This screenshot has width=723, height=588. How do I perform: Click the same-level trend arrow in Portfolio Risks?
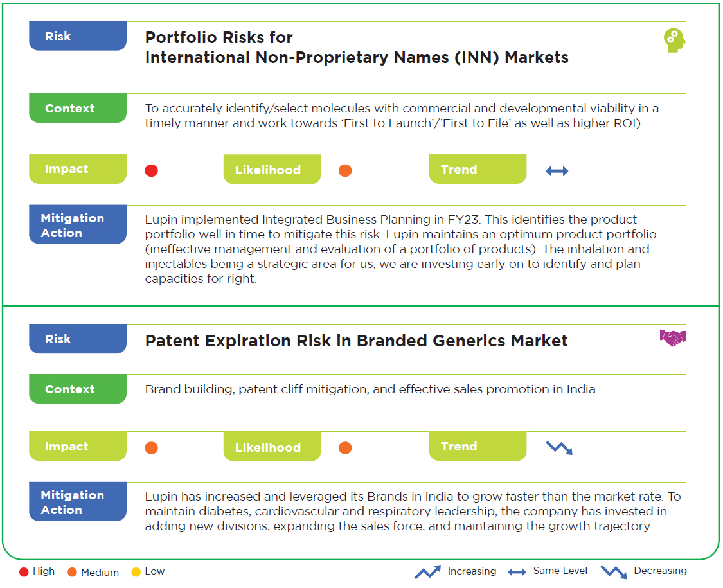point(557,171)
